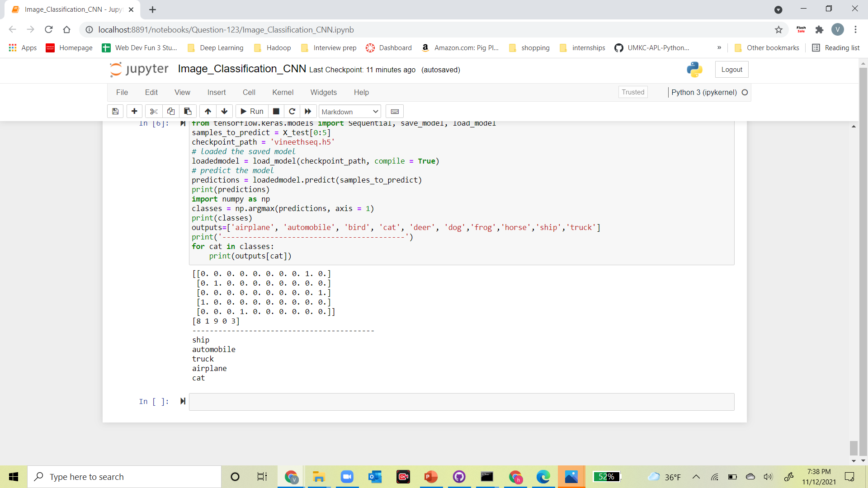Run the selected cell

[251, 111]
